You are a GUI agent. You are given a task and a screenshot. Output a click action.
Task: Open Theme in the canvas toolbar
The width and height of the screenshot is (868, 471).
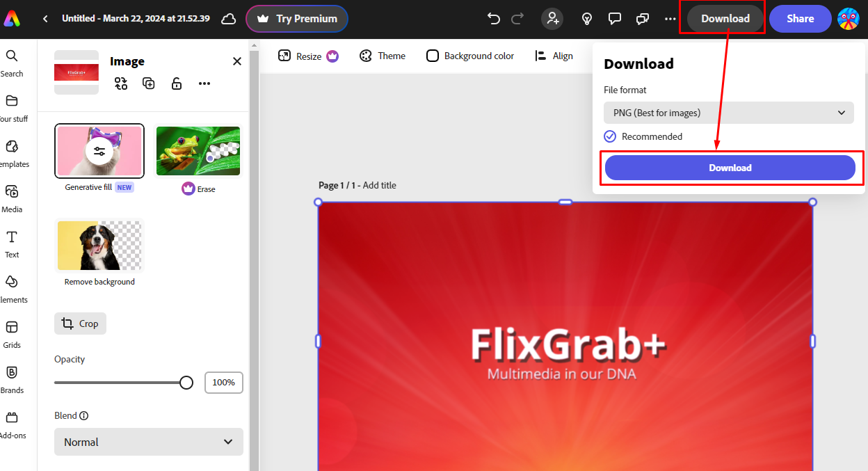pos(383,56)
